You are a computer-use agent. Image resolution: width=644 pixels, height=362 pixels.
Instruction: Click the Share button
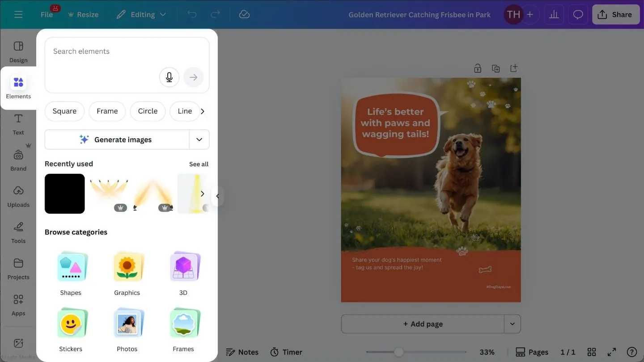click(x=615, y=15)
